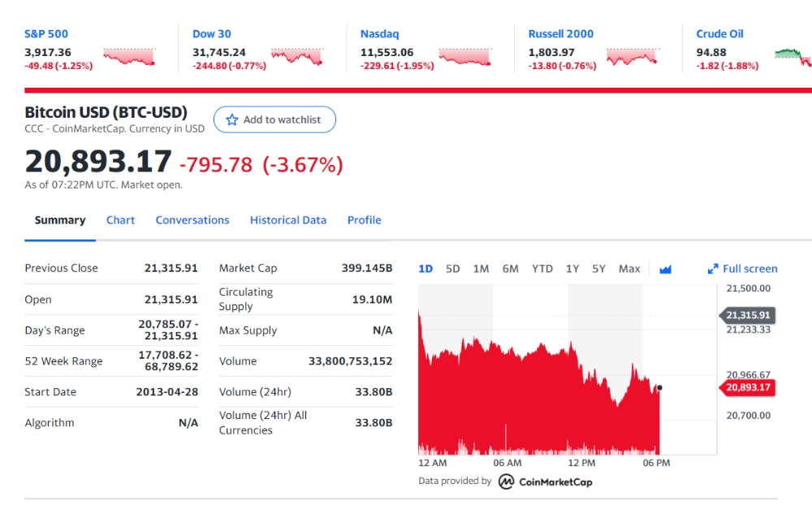Click the Volume (24hr) value 33.80B

(374, 392)
